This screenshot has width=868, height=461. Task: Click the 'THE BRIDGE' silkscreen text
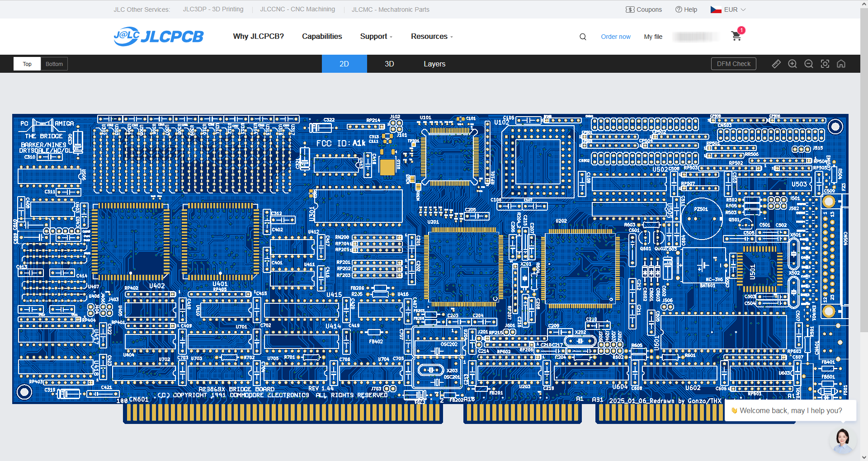coord(44,136)
